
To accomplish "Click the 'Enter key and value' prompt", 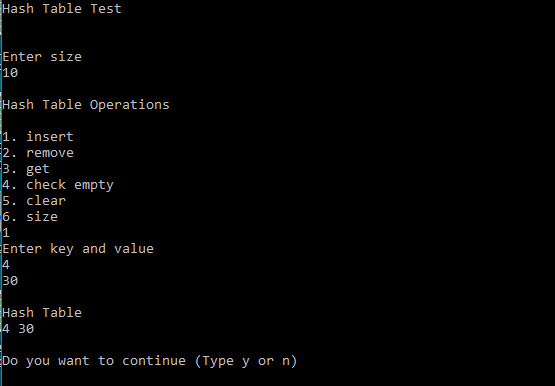I will pos(78,249).
